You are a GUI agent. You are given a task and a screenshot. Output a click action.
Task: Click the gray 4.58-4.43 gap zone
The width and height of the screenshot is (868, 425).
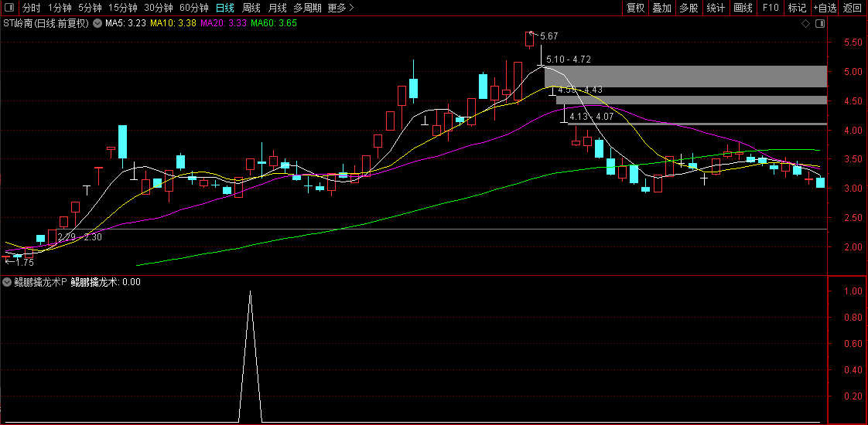pos(692,100)
